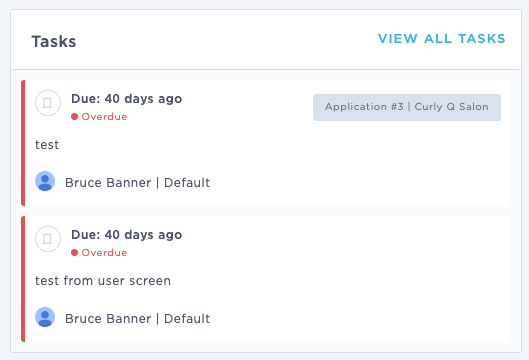Click 'Due: 40 days ago' on 'test from user screen' task

pos(127,235)
